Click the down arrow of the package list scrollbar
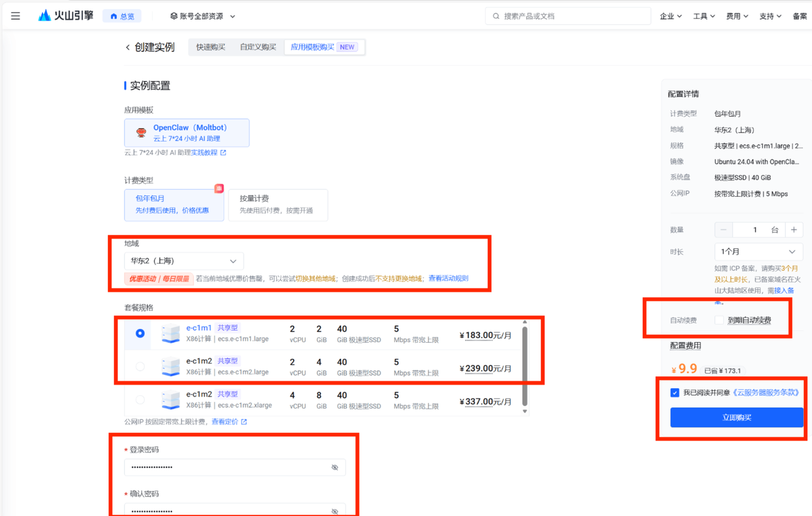812x516 pixels. (525, 411)
